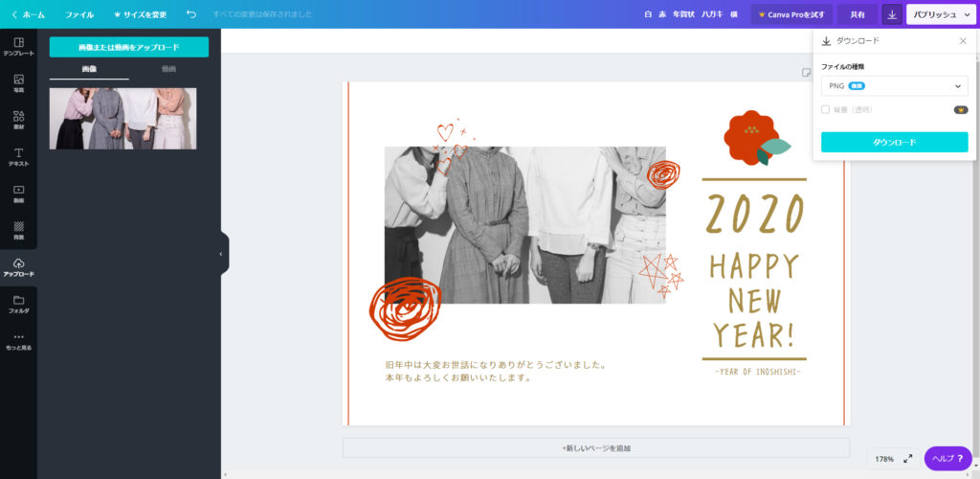Click the download icon in the header
Screen dimensions: 980x479
pyautogui.click(x=892, y=14)
